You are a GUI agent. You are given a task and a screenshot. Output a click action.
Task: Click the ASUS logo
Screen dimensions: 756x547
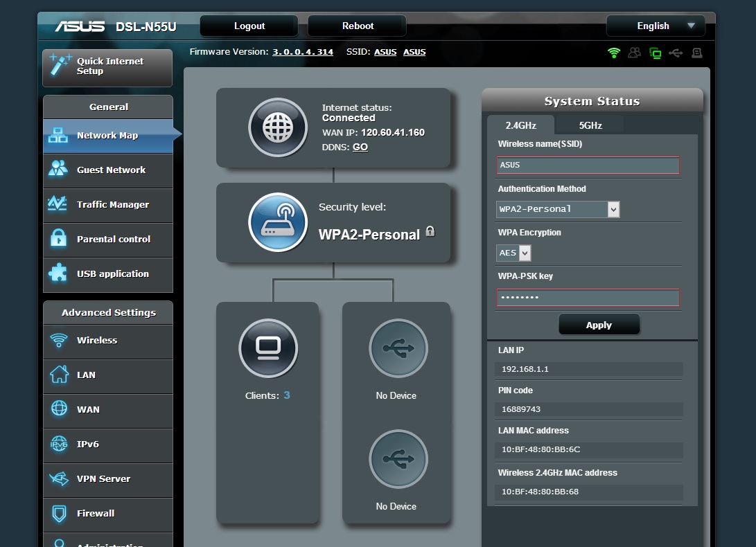click(x=80, y=26)
